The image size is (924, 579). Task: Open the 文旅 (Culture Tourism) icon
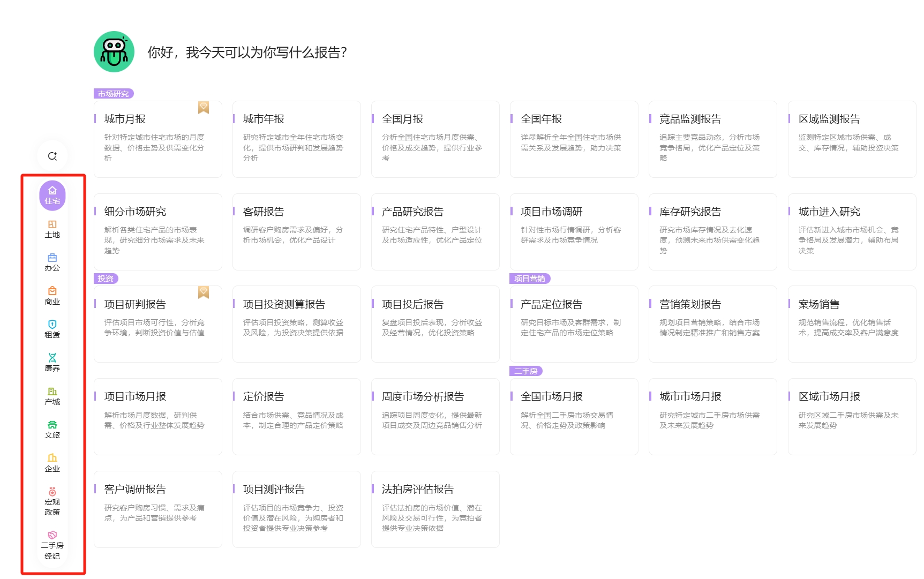[52, 429]
